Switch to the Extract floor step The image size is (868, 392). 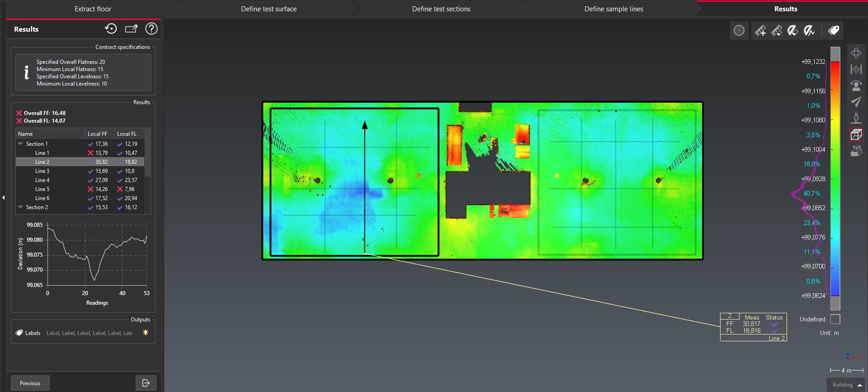click(93, 9)
